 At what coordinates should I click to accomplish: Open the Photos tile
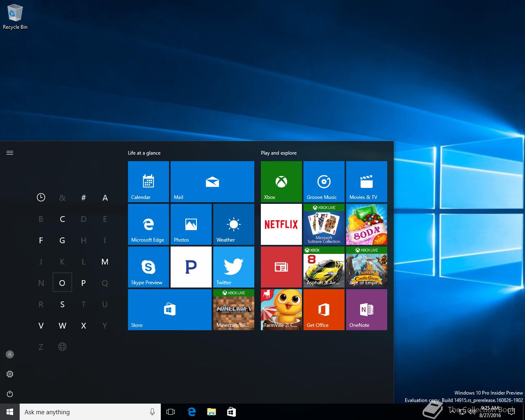[191, 224]
